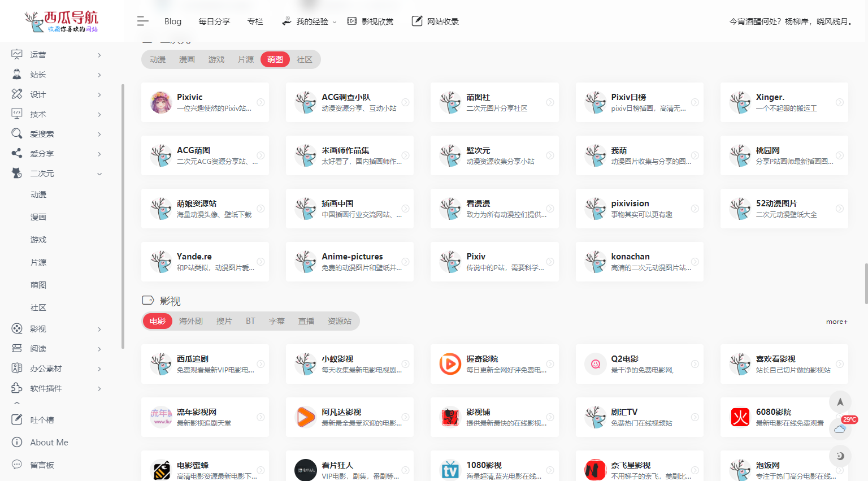868x481 pixels.
Task: Click the 运营 sidebar icon
Action: click(17, 55)
